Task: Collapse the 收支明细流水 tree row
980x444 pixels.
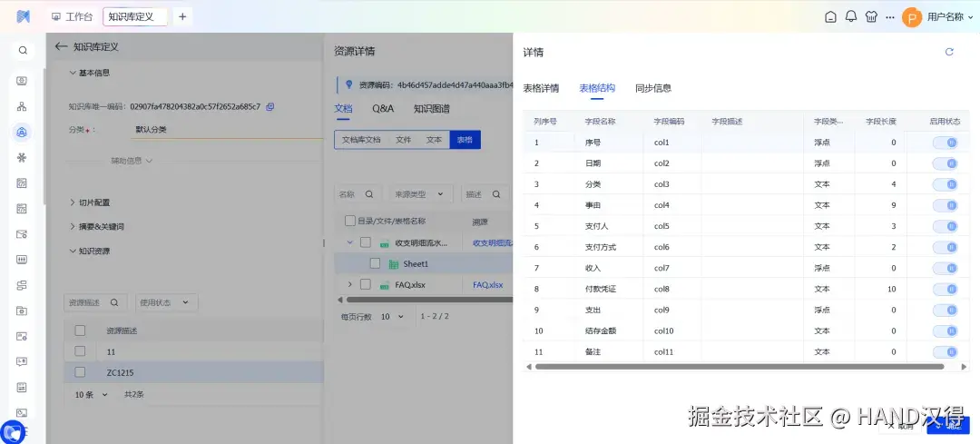Action: click(x=350, y=242)
